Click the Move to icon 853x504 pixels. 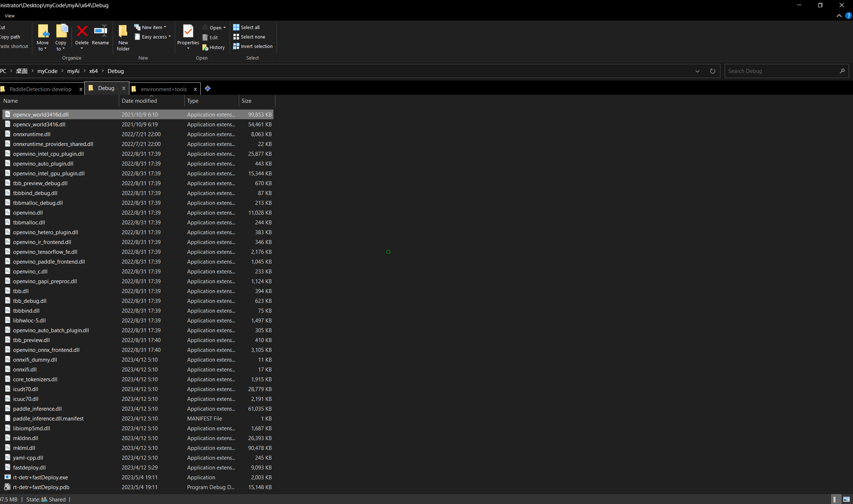tap(43, 31)
